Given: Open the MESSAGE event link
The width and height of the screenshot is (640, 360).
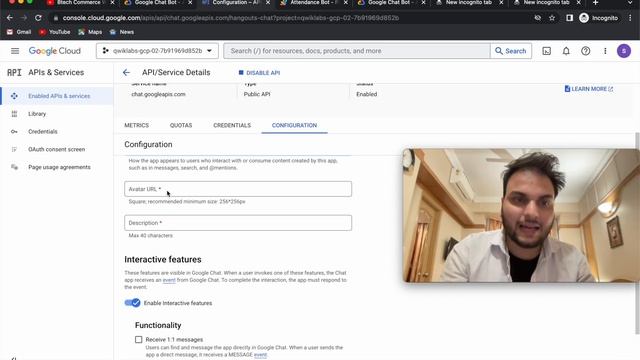Looking at the screenshot, I should coord(260,355).
